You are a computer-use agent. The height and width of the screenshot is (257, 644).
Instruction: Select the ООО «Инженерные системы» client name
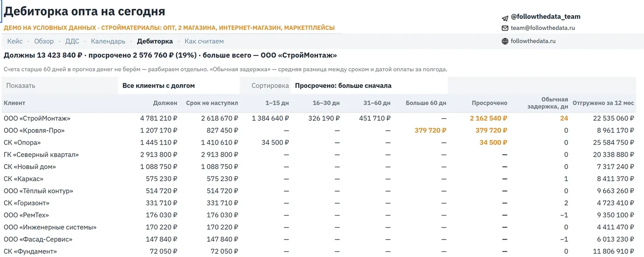point(50,227)
